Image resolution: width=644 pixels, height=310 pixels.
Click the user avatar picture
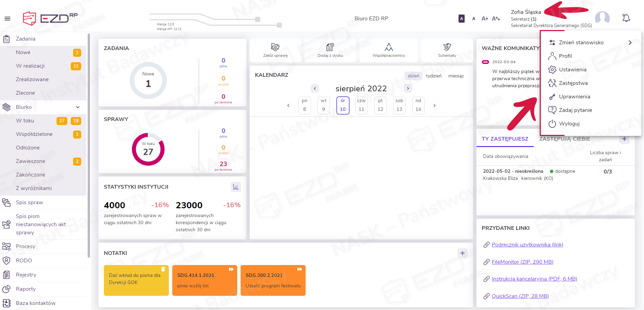point(602,18)
